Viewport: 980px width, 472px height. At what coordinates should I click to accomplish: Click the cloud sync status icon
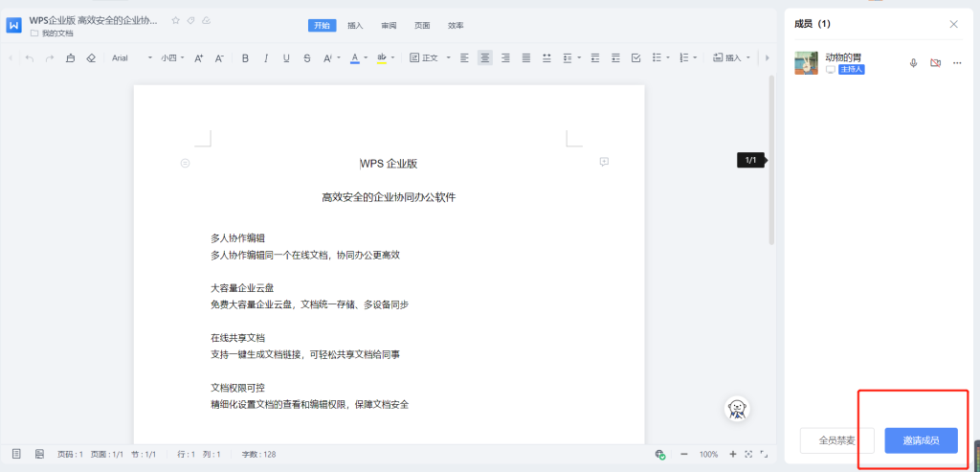click(x=207, y=21)
